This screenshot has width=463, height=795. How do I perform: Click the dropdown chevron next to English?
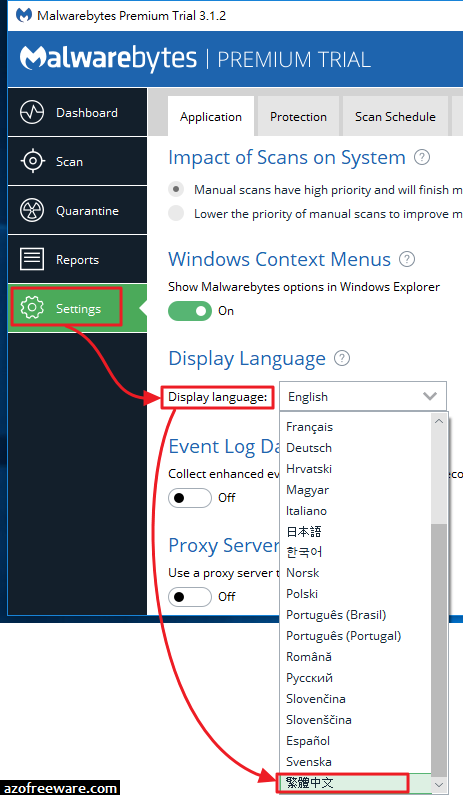coord(430,396)
